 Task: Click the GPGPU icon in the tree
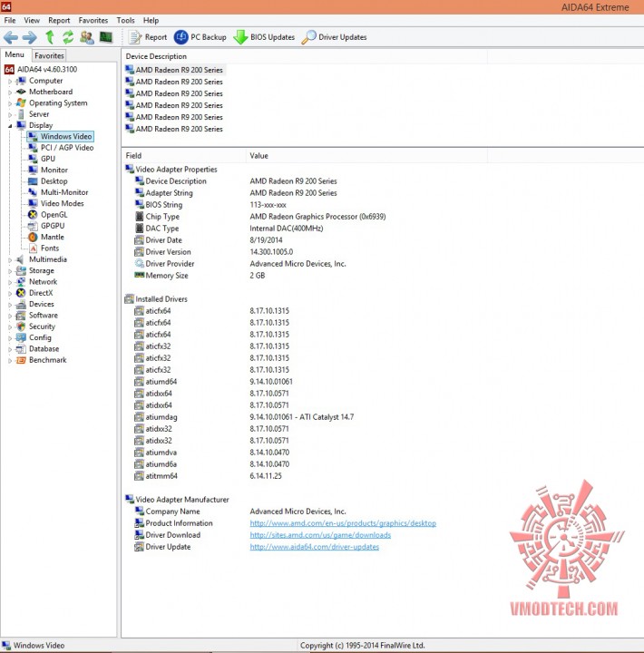33,226
